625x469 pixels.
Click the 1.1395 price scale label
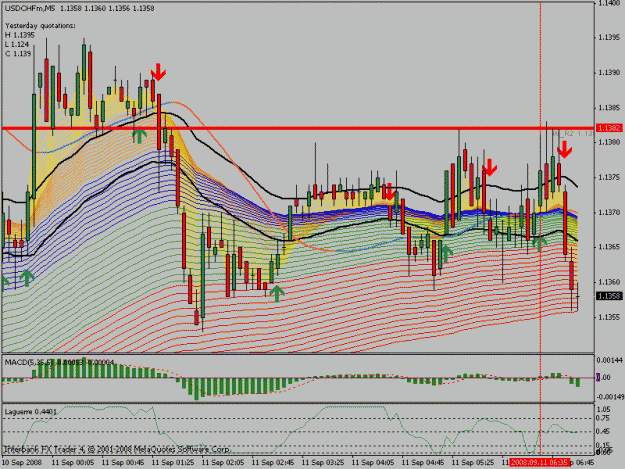(609, 37)
